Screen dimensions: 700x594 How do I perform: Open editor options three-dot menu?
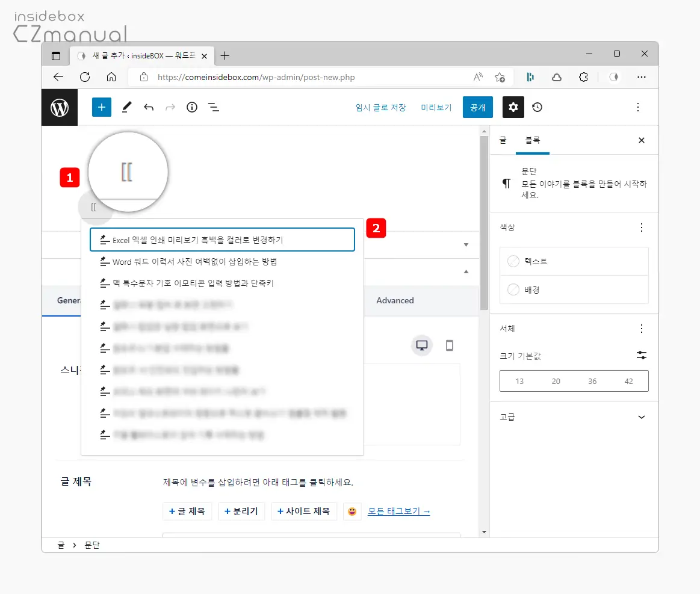pos(637,107)
